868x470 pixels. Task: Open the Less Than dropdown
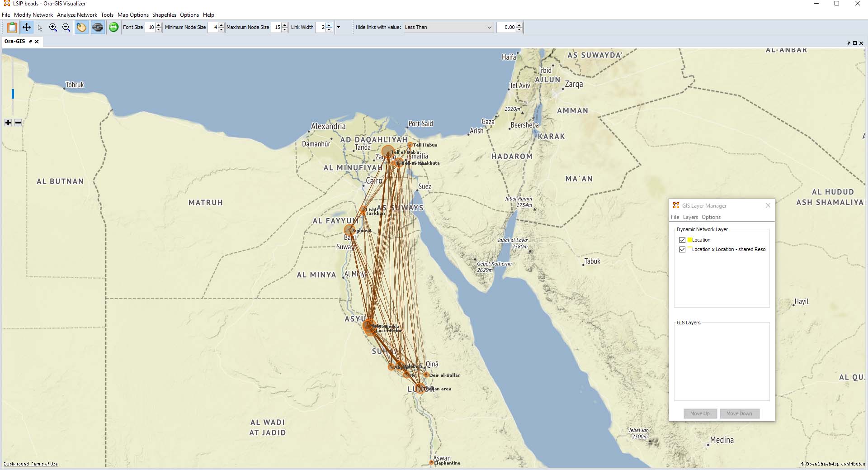tap(448, 27)
